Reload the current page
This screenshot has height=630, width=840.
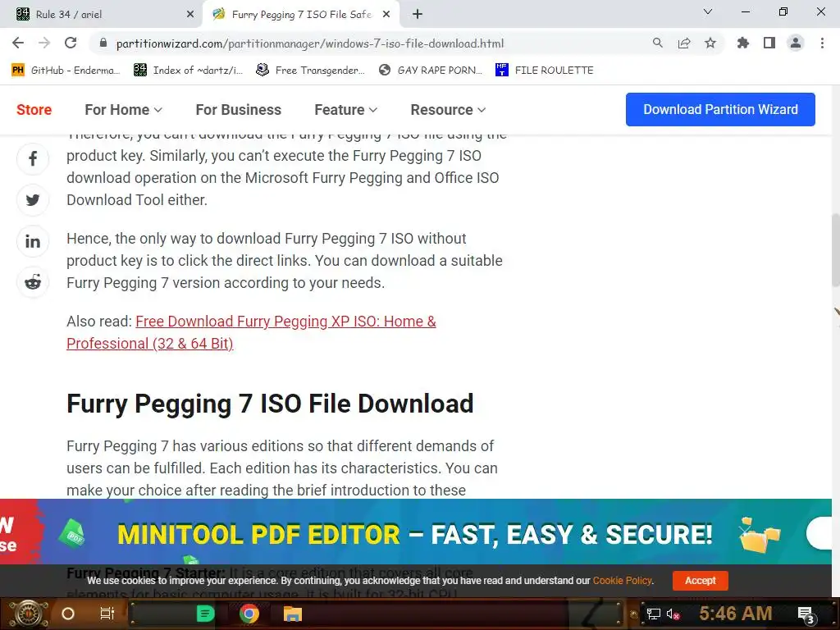point(71,43)
